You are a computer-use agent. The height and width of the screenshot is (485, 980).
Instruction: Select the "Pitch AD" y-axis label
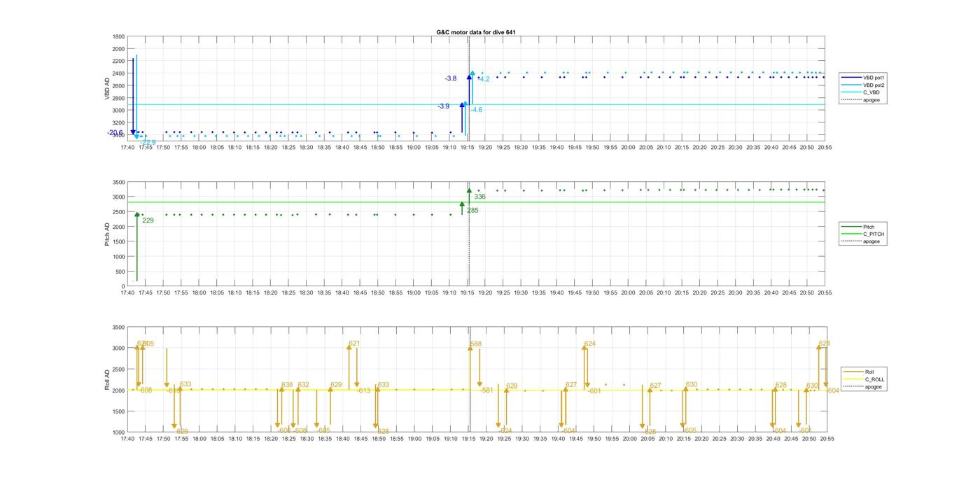coord(108,234)
